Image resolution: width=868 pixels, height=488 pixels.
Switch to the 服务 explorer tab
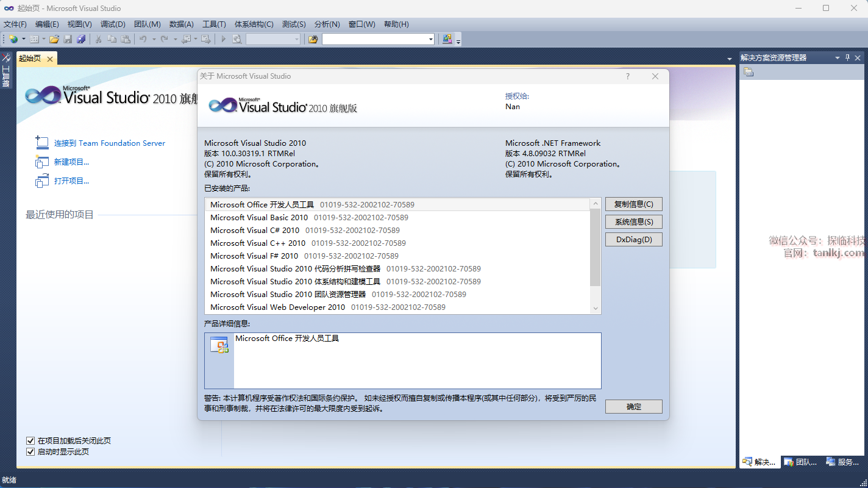(842, 462)
